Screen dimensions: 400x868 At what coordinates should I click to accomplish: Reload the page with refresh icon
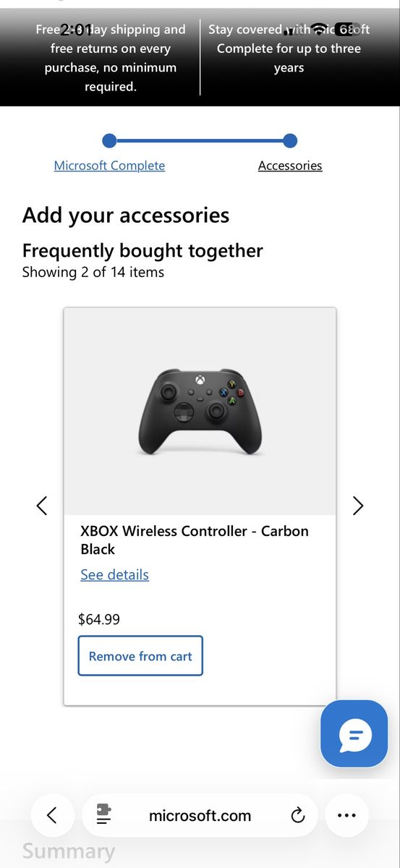(297, 816)
